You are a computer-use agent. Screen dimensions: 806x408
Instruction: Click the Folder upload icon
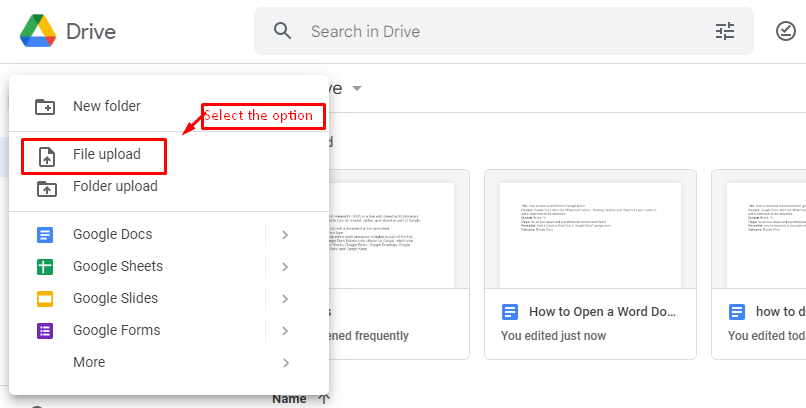(x=47, y=188)
